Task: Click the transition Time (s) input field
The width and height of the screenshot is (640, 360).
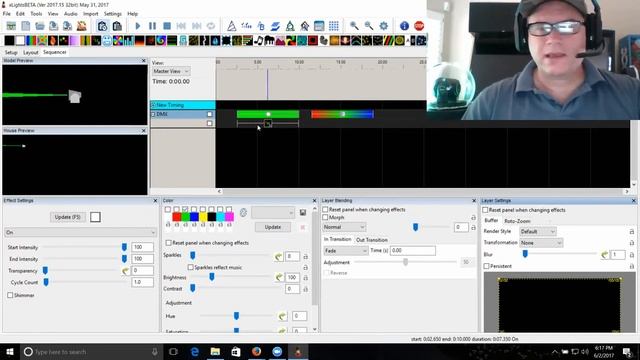Action: coord(413,251)
